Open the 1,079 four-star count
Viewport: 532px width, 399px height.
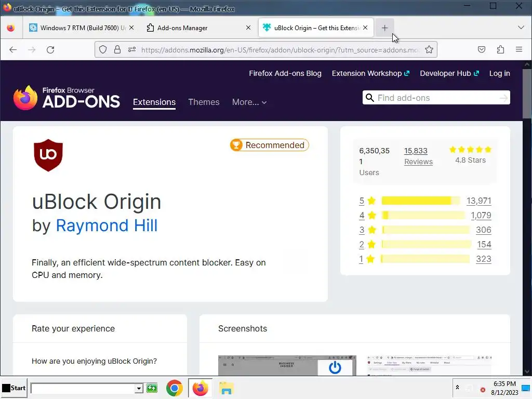pyautogui.click(x=481, y=215)
